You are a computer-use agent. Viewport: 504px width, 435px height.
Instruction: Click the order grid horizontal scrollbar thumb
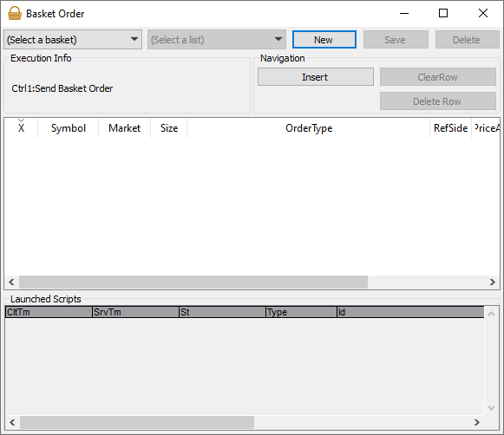pyautogui.click(x=193, y=282)
